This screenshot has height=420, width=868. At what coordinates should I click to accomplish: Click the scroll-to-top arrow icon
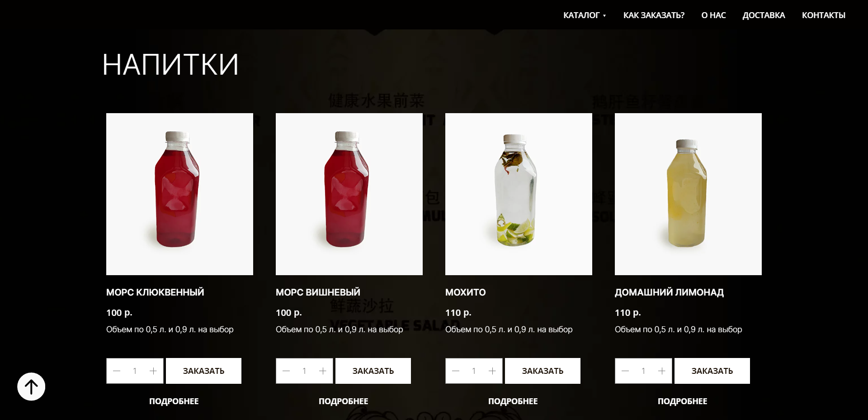pos(31,387)
